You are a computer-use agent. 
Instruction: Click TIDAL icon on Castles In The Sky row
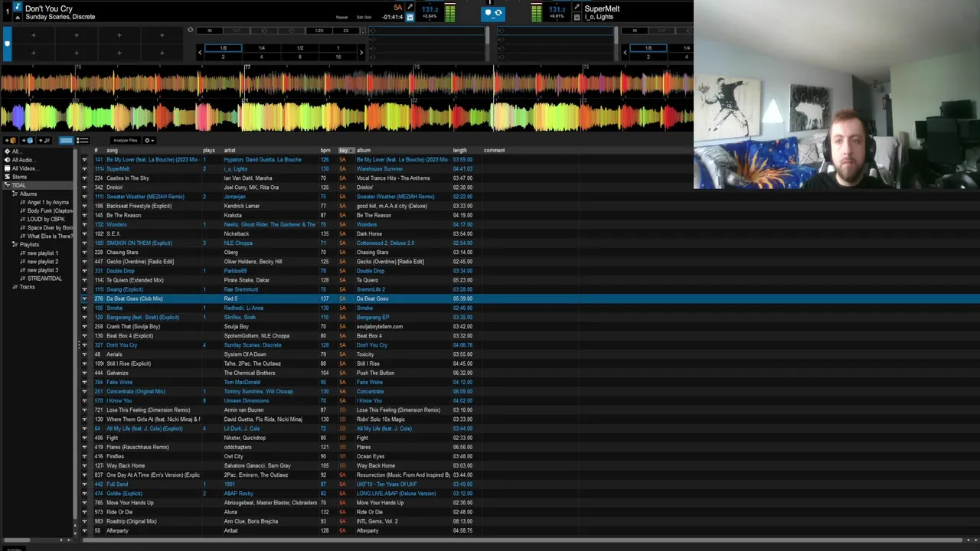point(85,178)
